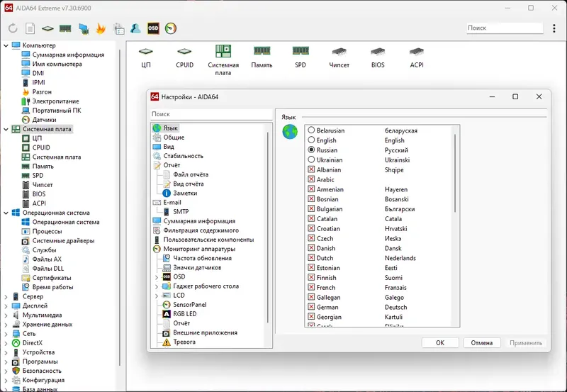Select the Belarusian language radio button
The width and height of the screenshot is (567, 392).
(x=311, y=130)
